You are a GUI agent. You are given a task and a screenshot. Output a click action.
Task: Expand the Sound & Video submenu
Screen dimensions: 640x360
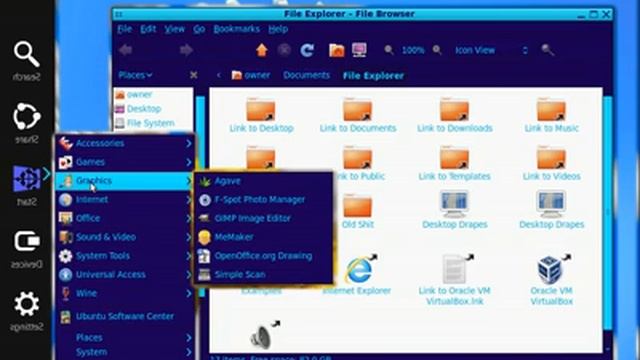pyautogui.click(x=124, y=237)
